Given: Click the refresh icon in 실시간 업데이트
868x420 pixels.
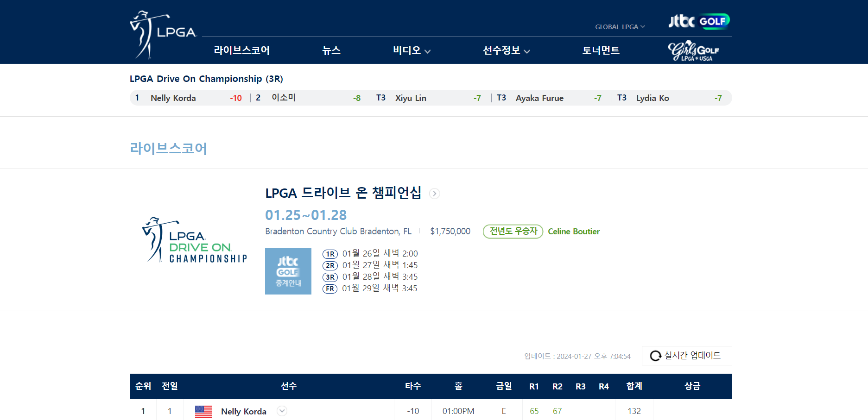Looking at the screenshot, I should pos(655,356).
